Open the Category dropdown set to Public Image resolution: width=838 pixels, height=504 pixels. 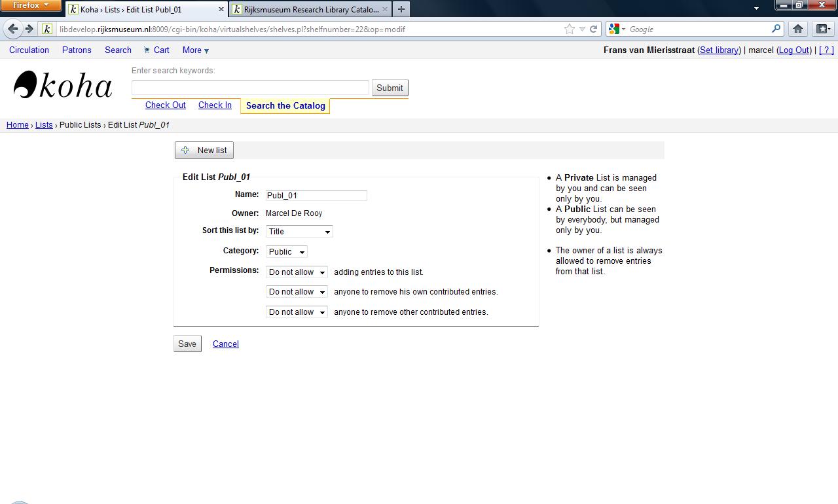tap(286, 252)
